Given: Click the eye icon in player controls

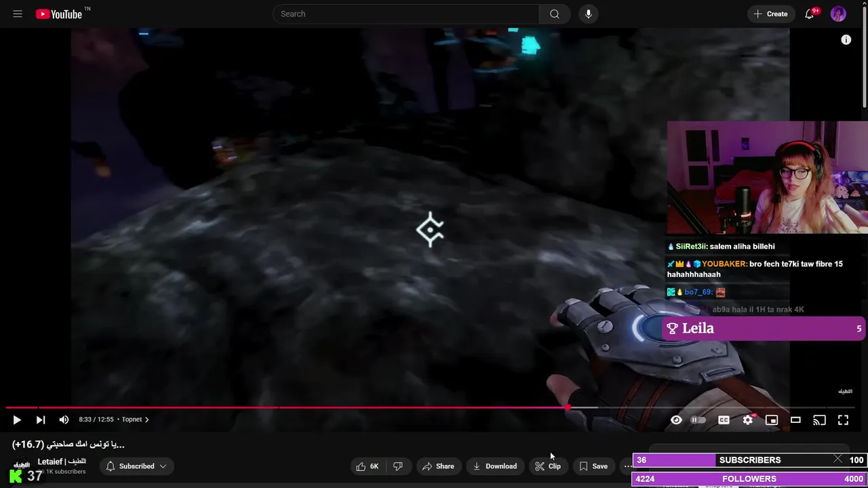Looking at the screenshot, I should 676,420.
